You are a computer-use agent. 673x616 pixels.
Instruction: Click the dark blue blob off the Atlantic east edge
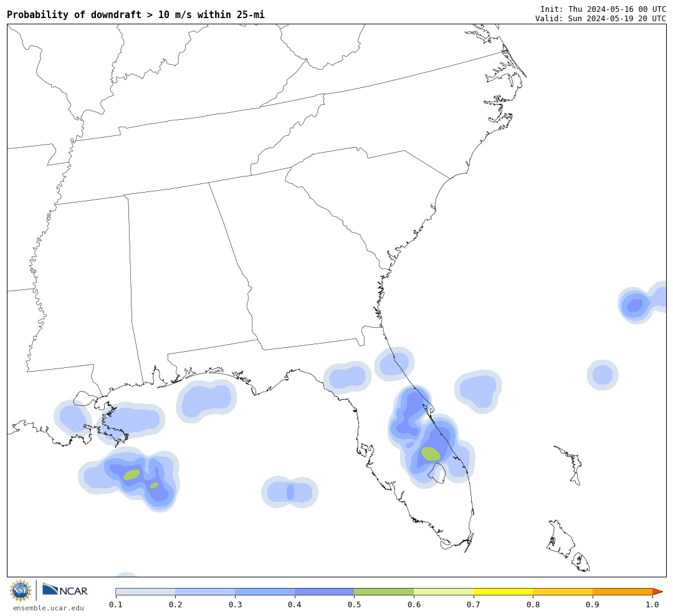click(x=635, y=305)
